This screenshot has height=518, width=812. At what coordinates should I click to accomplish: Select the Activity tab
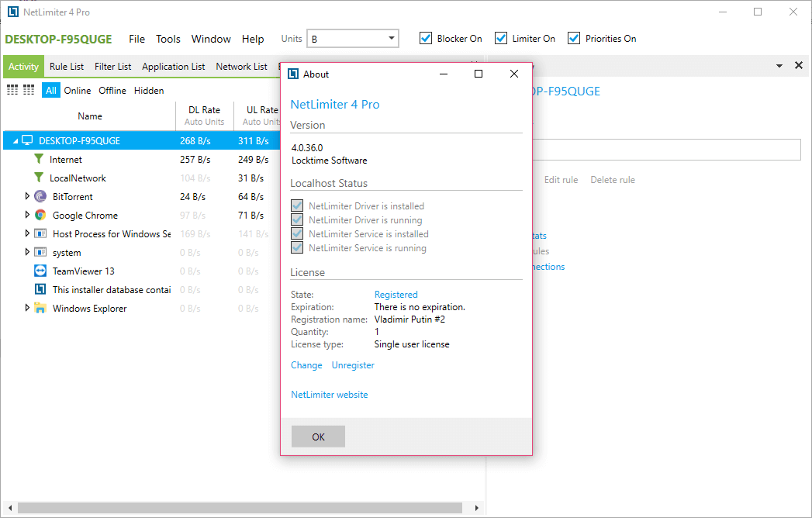coord(23,67)
